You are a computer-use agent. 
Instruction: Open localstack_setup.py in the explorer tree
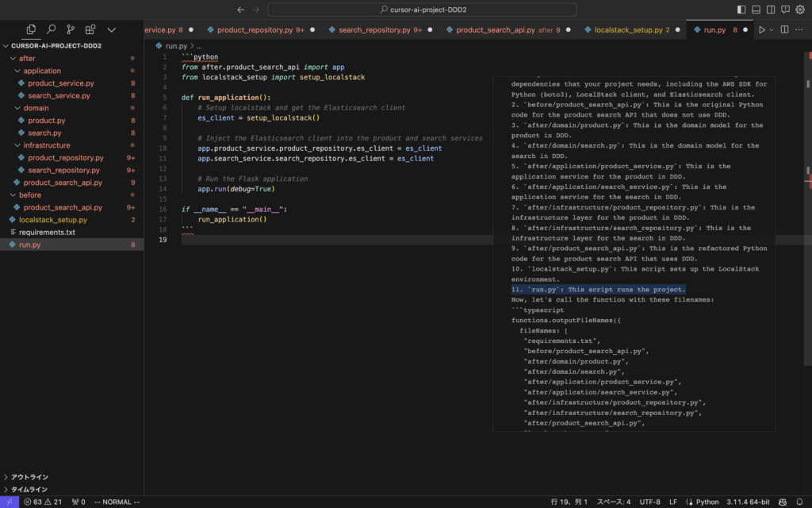click(x=71, y=221)
